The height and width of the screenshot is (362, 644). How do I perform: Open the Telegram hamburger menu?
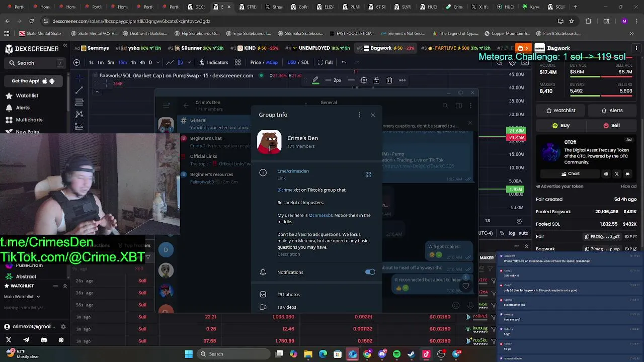[x=166, y=106]
